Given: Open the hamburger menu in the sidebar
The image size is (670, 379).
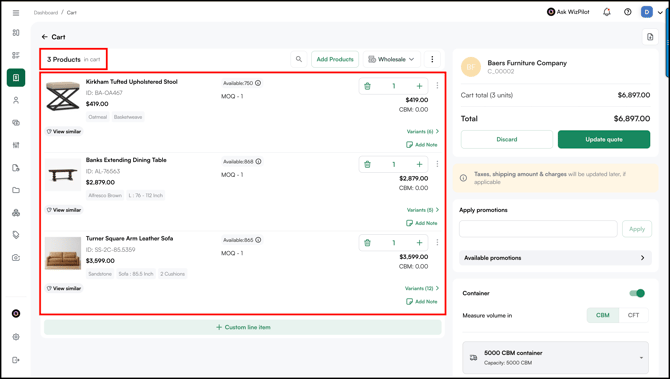Looking at the screenshot, I should coord(16,13).
